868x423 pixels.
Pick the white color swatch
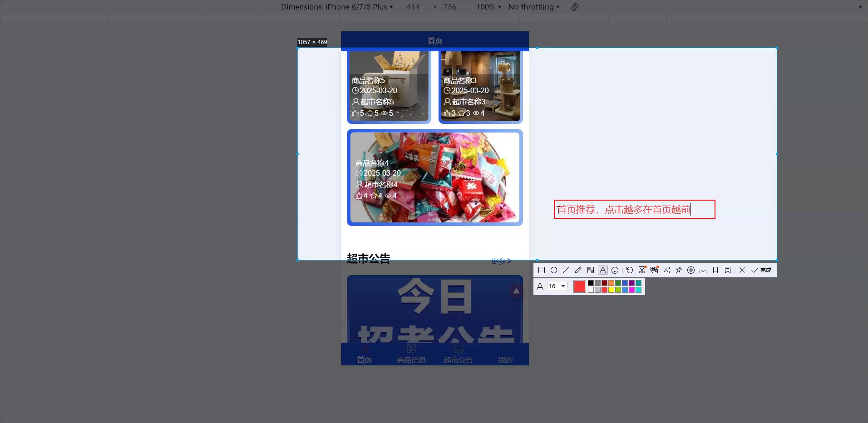click(591, 290)
